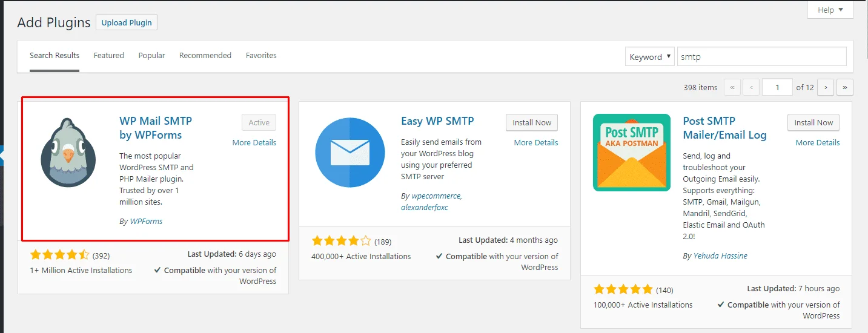Click the Easy WP SMTP star rating
This screenshot has width=868, height=333.
click(x=341, y=241)
